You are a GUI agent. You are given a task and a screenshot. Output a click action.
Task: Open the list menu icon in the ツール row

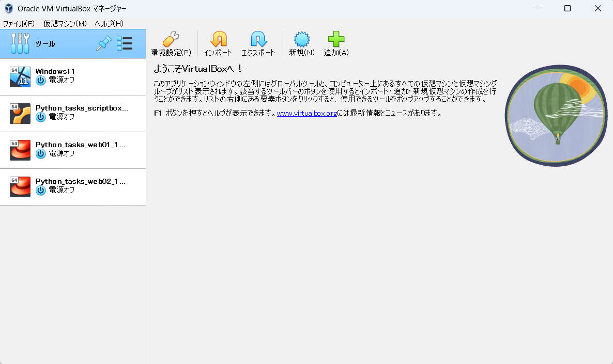coord(125,43)
